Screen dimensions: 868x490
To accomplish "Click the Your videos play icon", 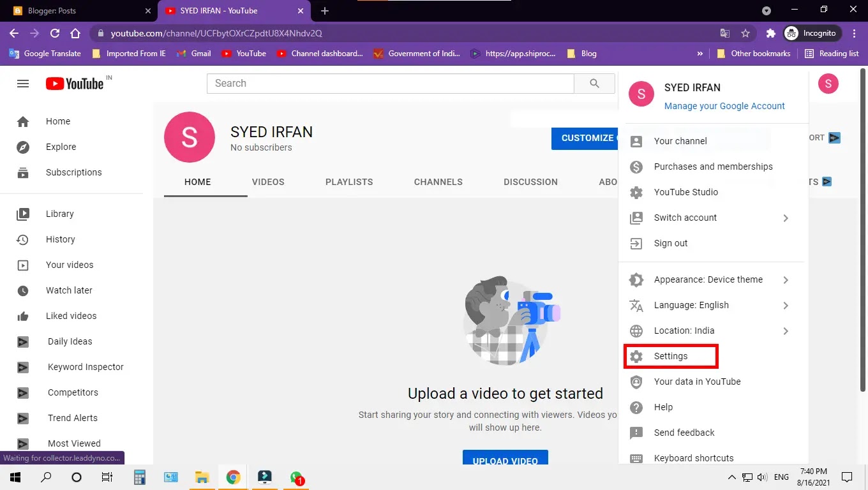I will coord(23,265).
